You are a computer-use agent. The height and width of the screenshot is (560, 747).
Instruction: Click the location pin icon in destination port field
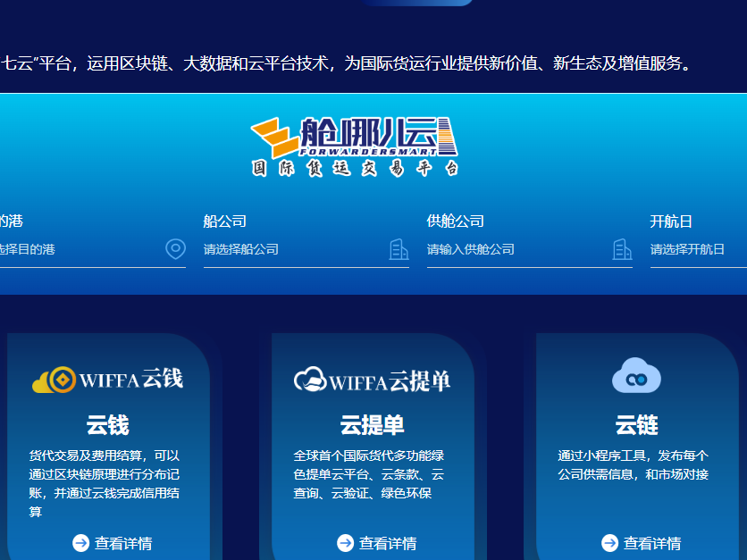(175, 248)
